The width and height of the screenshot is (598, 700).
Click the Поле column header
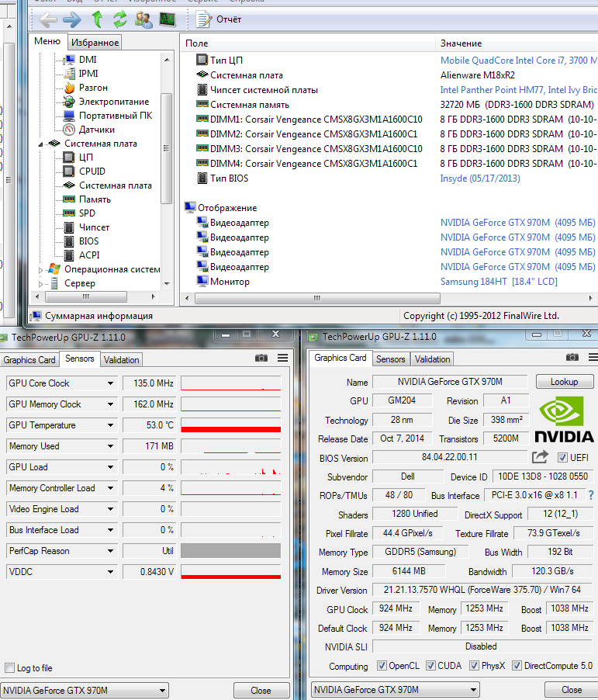pyautogui.click(x=308, y=43)
